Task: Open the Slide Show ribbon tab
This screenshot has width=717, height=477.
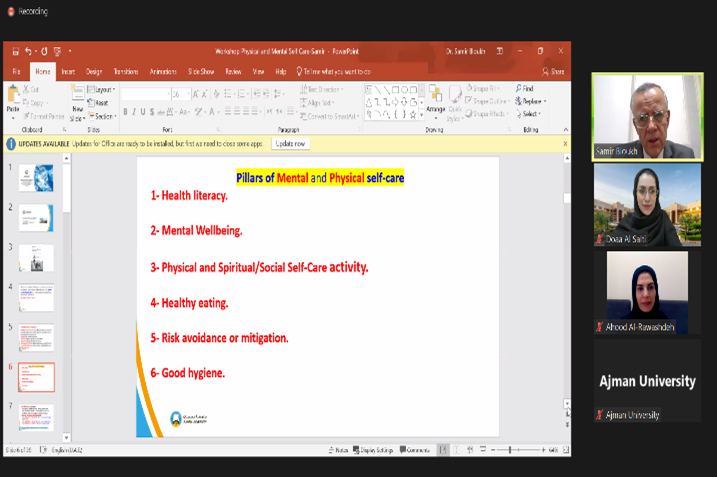Action: click(x=201, y=72)
